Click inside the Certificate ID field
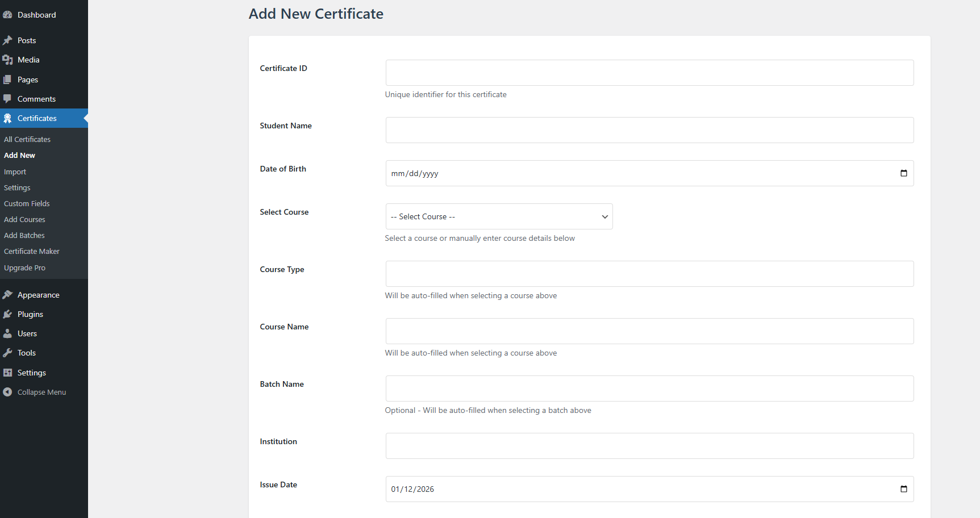 pyautogui.click(x=649, y=73)
